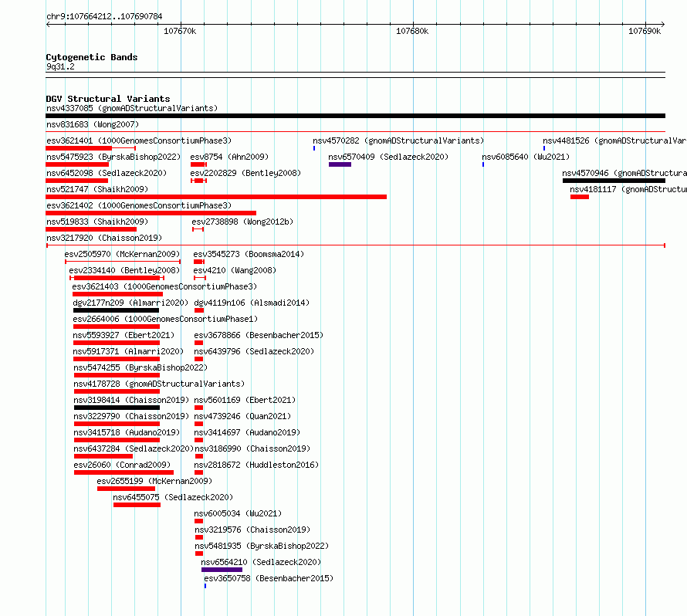Screen dimensions: 687x616
Task: Click esv2334140 (Bentley2008) label
Action: tap(124, 270)
